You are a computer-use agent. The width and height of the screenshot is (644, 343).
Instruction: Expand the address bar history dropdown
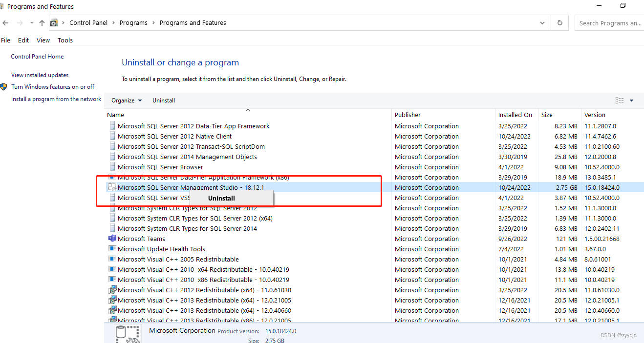[542, 23]
